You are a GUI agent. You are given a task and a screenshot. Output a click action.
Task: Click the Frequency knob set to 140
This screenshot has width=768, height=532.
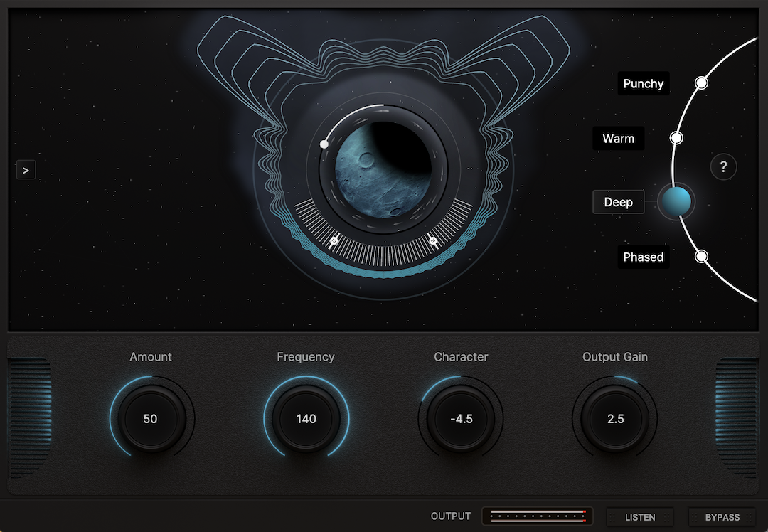click(x=306, y=419)
